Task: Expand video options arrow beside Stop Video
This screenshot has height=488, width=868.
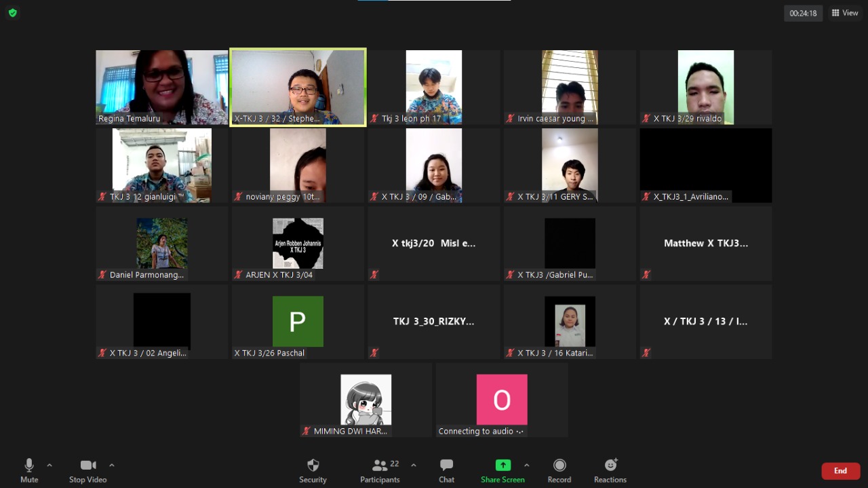Action: point(112,465)
